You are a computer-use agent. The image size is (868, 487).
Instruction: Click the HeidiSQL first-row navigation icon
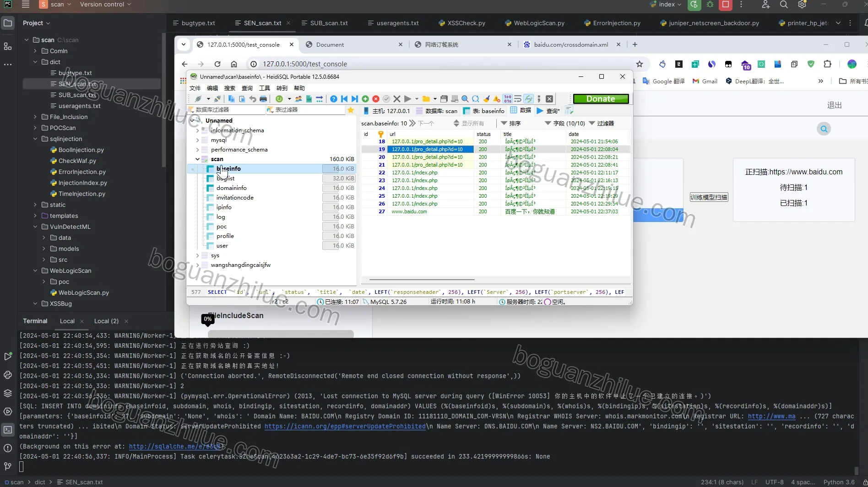pyautogui.click(x=344, y=99)
